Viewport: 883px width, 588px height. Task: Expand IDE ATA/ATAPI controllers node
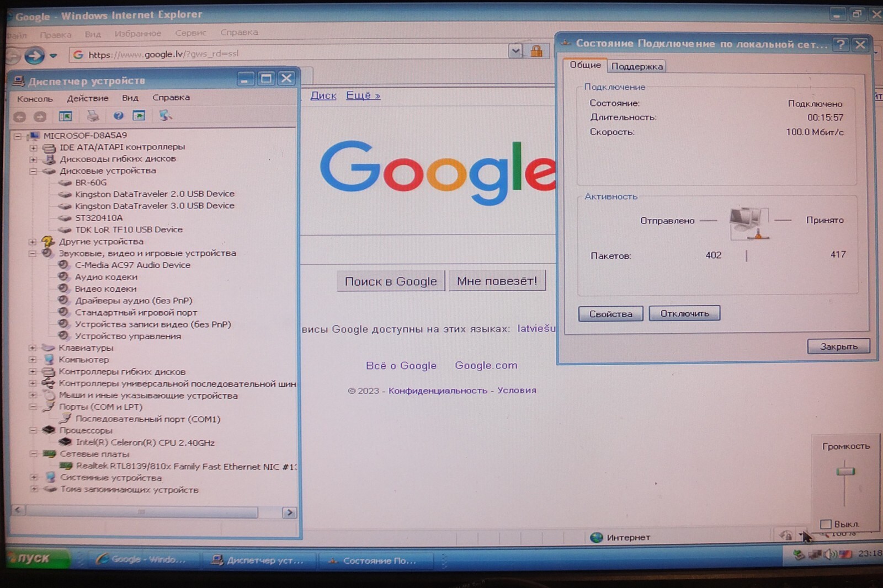click(x=33, y=148)
